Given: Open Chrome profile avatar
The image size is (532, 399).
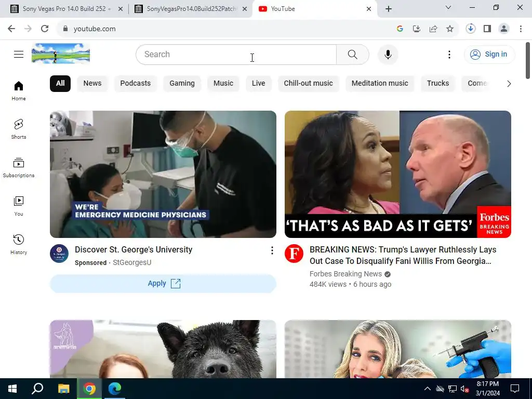Looking at the screenshot, I should [504, 29].
